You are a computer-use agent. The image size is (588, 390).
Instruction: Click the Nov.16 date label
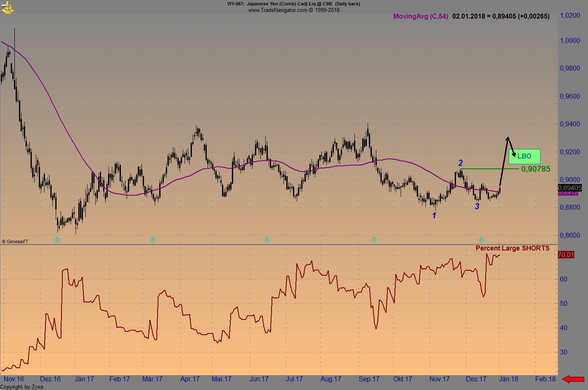tap(14, 379)
